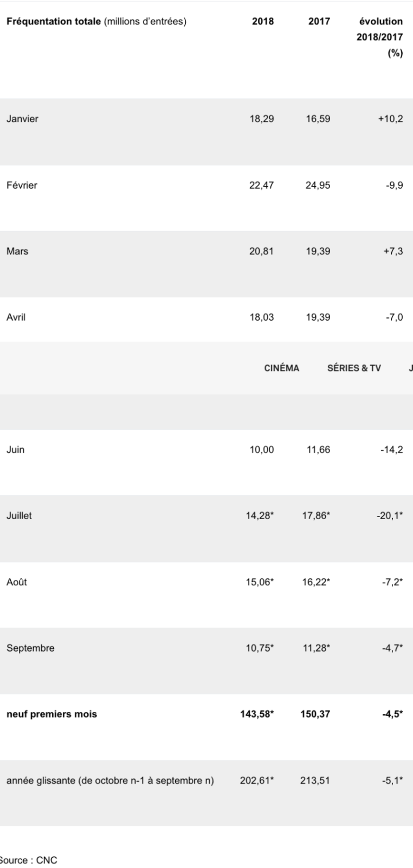Select the Avril row label
This screenshot has height=868, width=413.
coord(16,317)
